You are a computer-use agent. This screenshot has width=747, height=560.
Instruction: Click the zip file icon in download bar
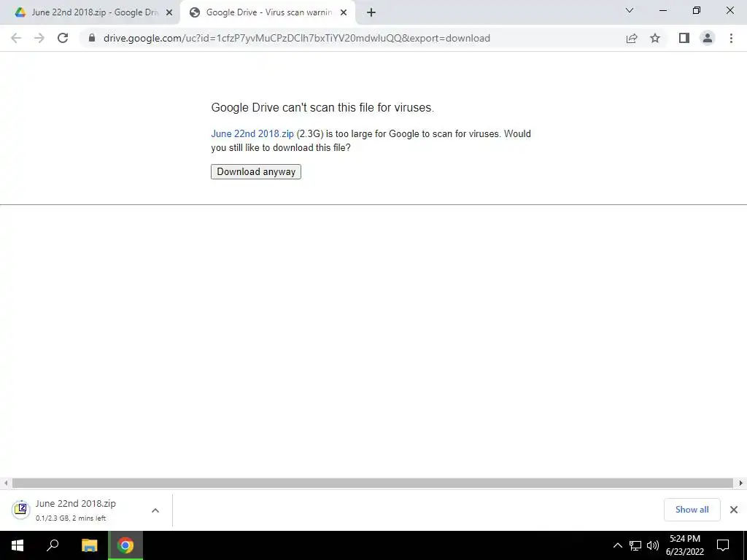pyautogui.click(x=20, y=510)
